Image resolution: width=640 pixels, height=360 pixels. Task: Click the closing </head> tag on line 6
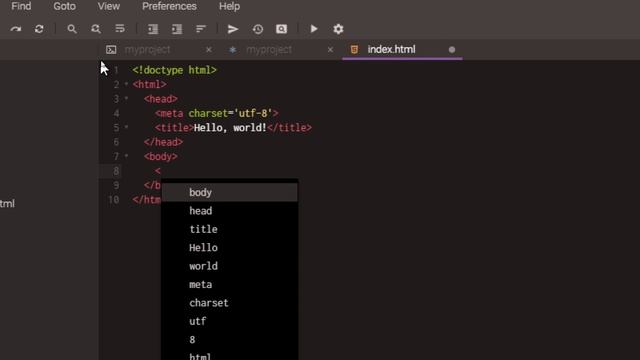point(163,142)
